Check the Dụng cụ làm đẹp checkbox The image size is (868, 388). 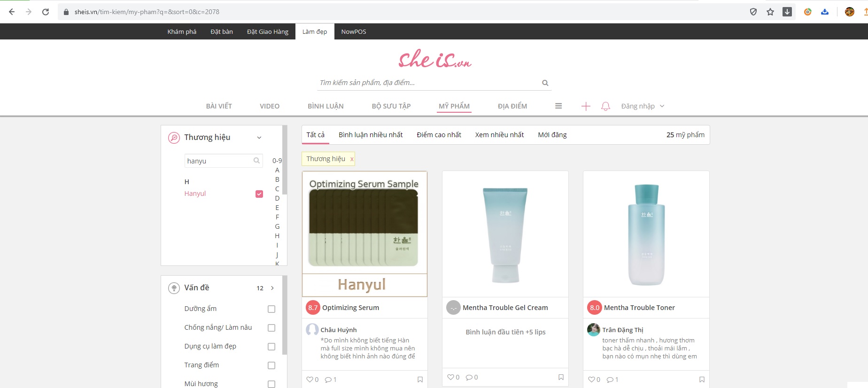click(x=271, y=347)
